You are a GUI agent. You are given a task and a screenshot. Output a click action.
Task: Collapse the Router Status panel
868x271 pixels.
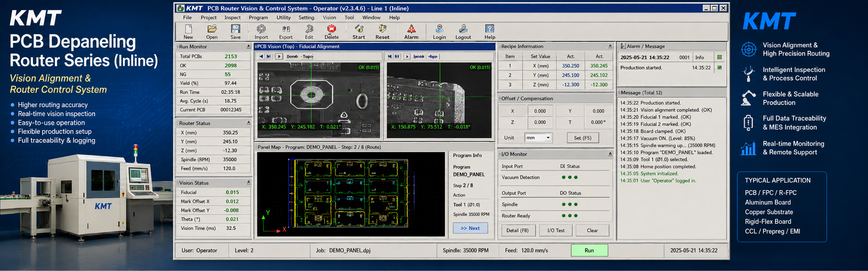(248, 123)
